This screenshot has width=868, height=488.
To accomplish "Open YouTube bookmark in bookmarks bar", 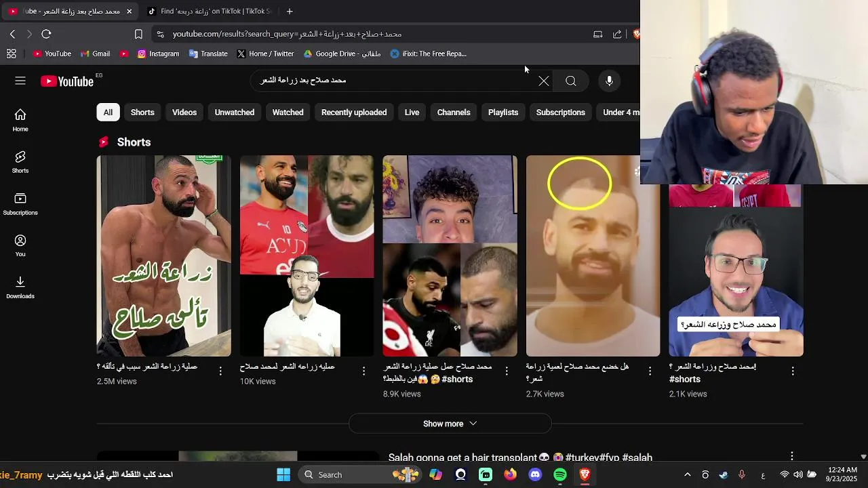I will pyautogui.click(x=52, y=54).
